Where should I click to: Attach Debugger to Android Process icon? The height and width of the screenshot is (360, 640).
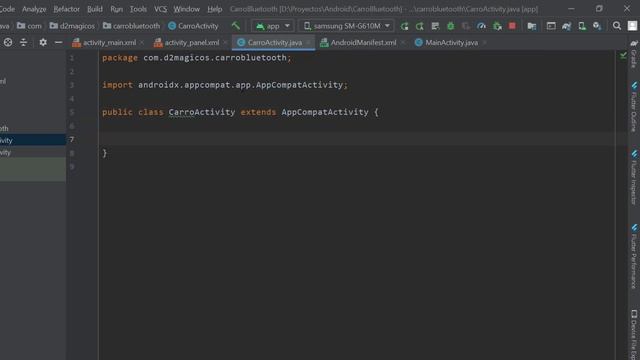tap(497, 26)
